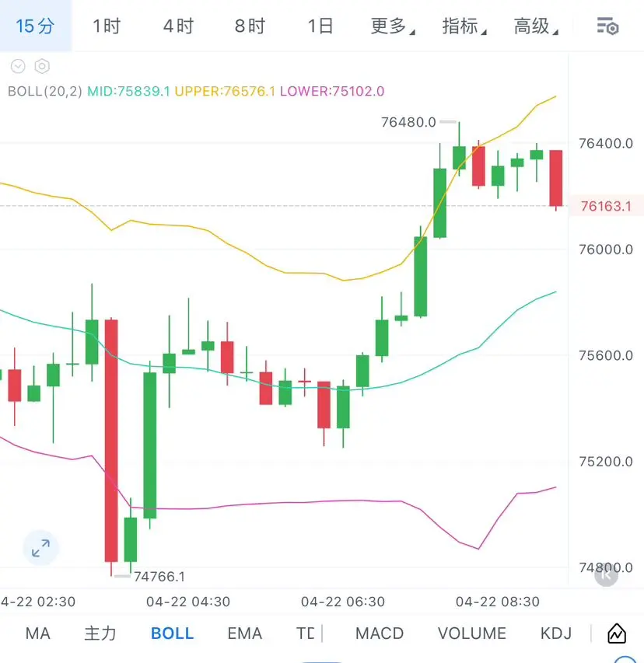Click the MID:75839.1 value
Viewport: 644px width, 663px height.
128,92
